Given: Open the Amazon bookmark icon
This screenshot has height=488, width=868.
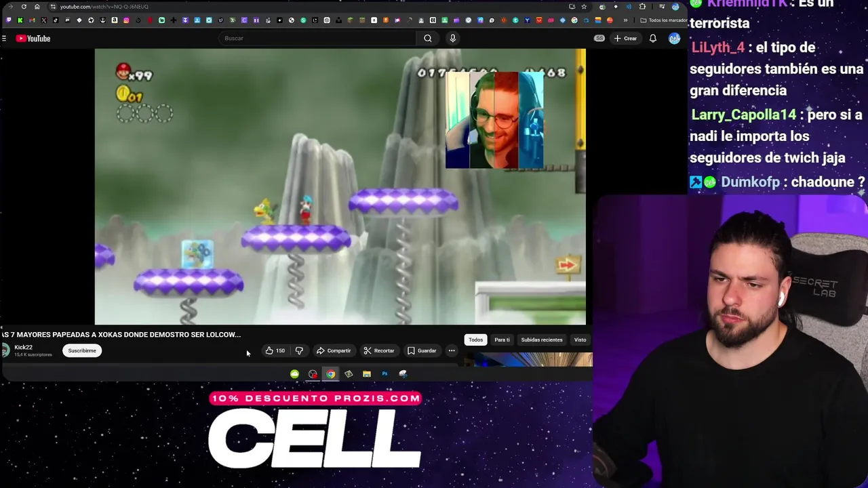Looking at the screenshot, I should pyautogui.click(x=115, y=20).
